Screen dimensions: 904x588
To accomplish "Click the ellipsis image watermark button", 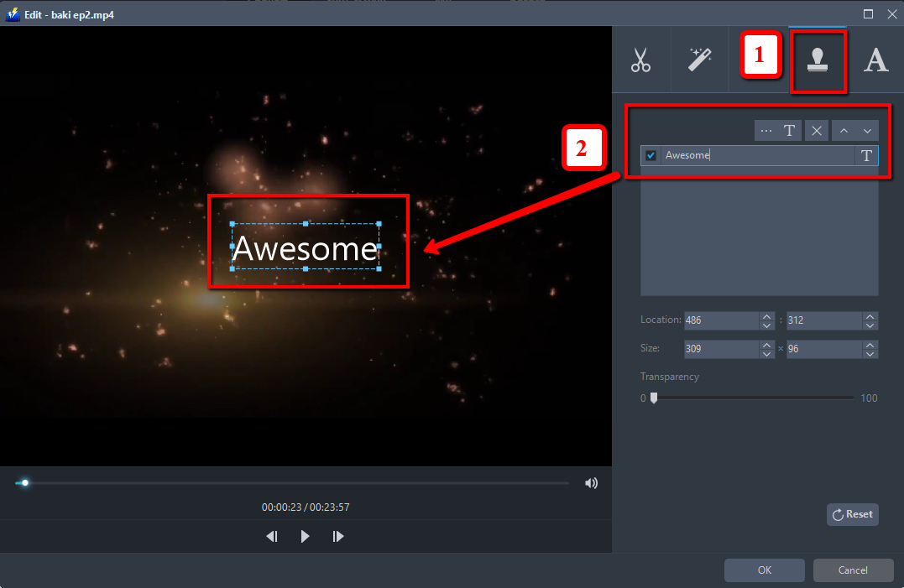I will 766,131.
